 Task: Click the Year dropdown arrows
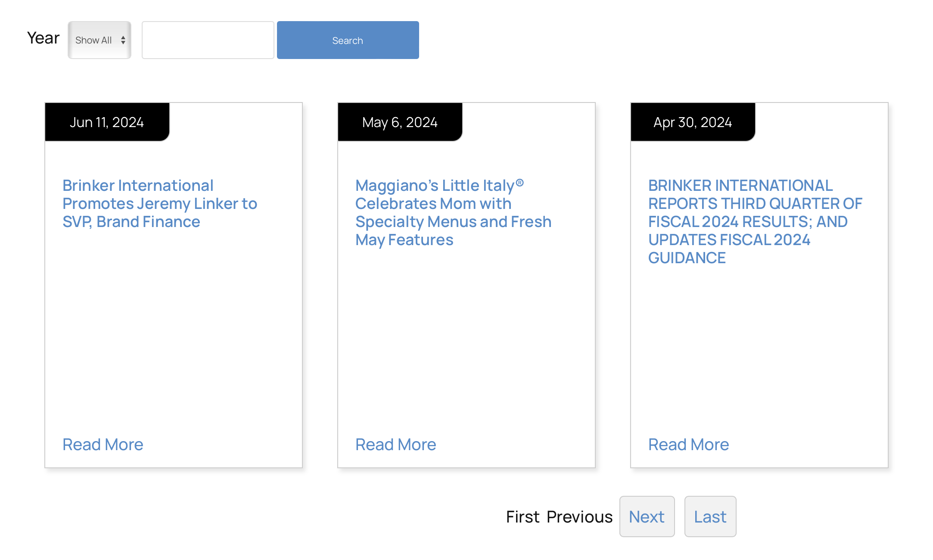tap(123, 40)
